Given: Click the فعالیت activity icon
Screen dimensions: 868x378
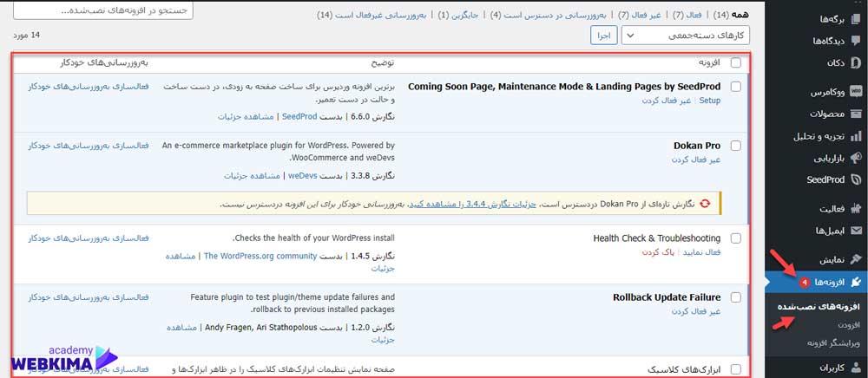Looking at the screenshot, I should tap(856, 209).
